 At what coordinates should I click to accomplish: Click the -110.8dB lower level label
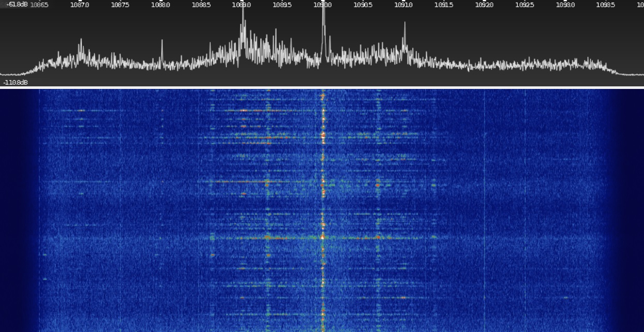pos(16,82)
